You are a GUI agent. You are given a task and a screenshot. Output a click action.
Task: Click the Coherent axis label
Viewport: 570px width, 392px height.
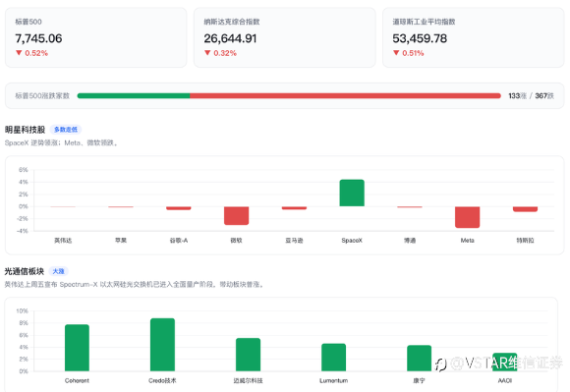[x=77, y=381]
